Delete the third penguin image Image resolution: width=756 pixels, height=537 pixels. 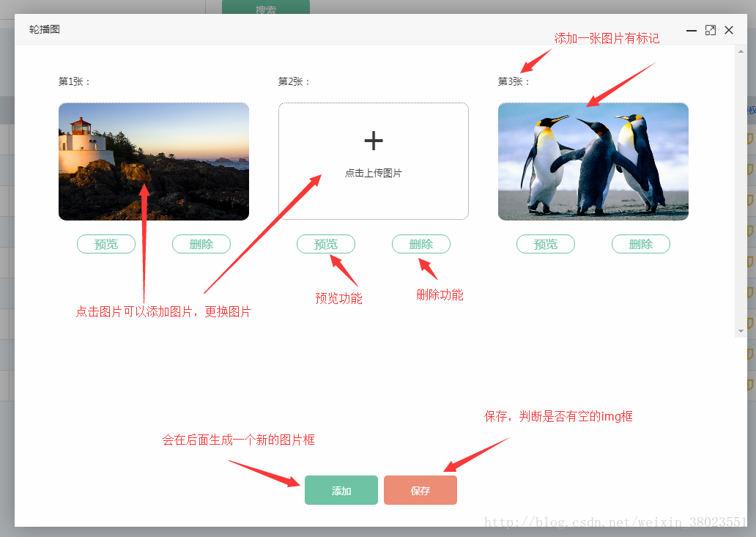640,244
